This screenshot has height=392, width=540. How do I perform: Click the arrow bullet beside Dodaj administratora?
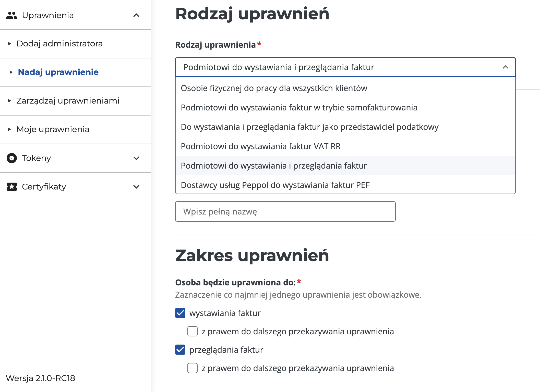coord(10,44)
